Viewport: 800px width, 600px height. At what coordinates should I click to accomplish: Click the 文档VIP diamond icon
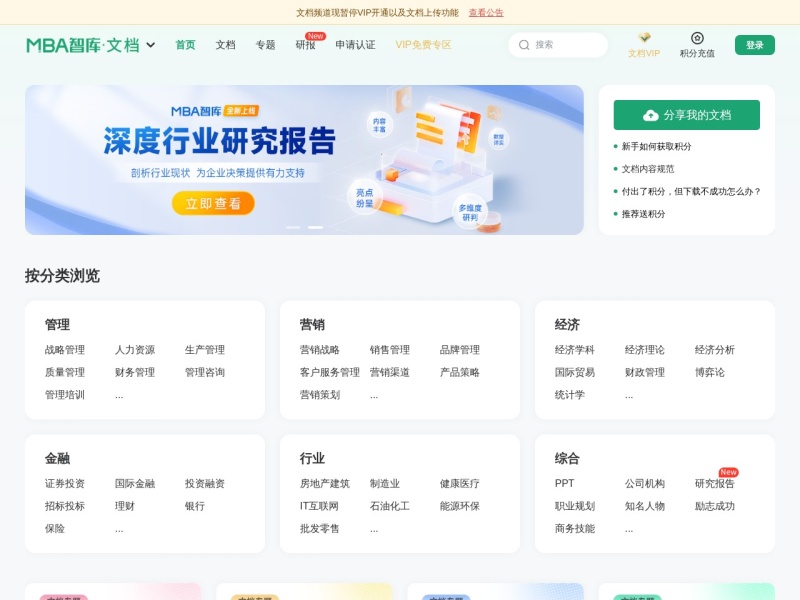click(x=644, y=38)
